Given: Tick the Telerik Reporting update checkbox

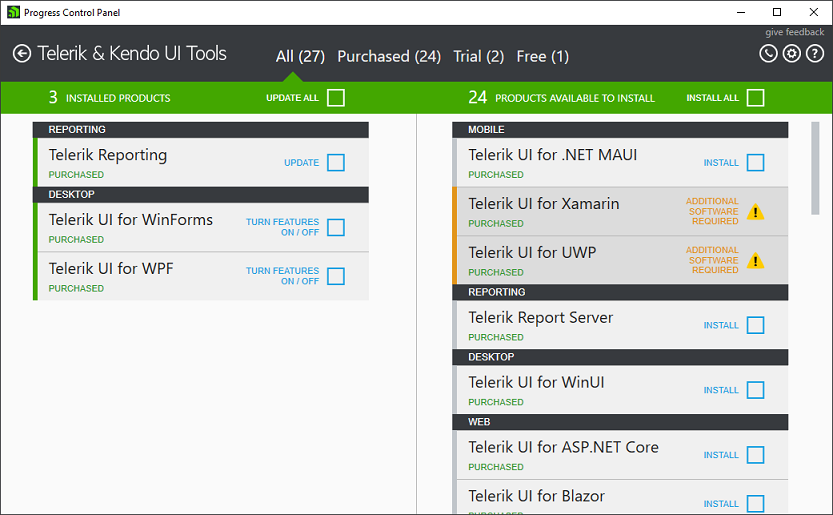Looking at the screenshot, I should [336, 163].
